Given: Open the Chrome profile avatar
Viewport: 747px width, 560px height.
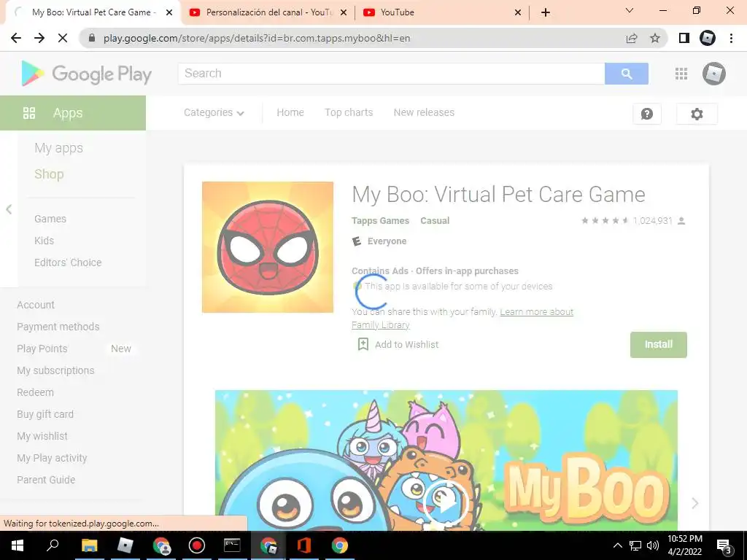Looking at the screenshot, I should tap(708, 38).
